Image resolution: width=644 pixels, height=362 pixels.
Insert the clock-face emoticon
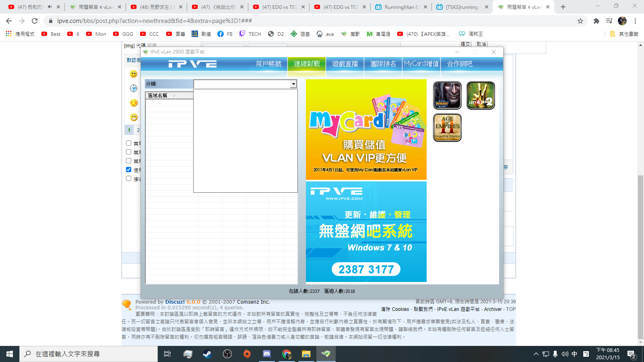tap(134, 88)
